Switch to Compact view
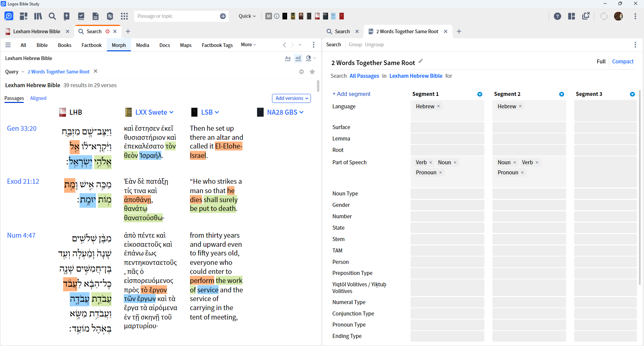This screenshot has width=644, height=346. [x=623, y=61]
